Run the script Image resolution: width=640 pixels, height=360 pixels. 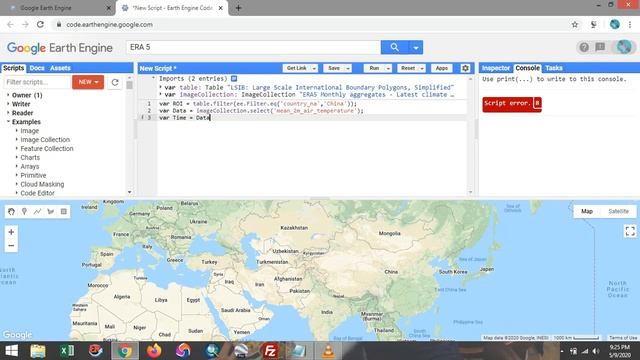[x=374, y=69]
